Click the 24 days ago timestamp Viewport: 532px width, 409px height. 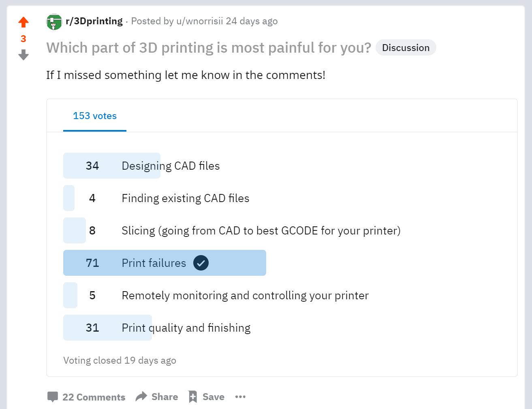pos(252,21)
